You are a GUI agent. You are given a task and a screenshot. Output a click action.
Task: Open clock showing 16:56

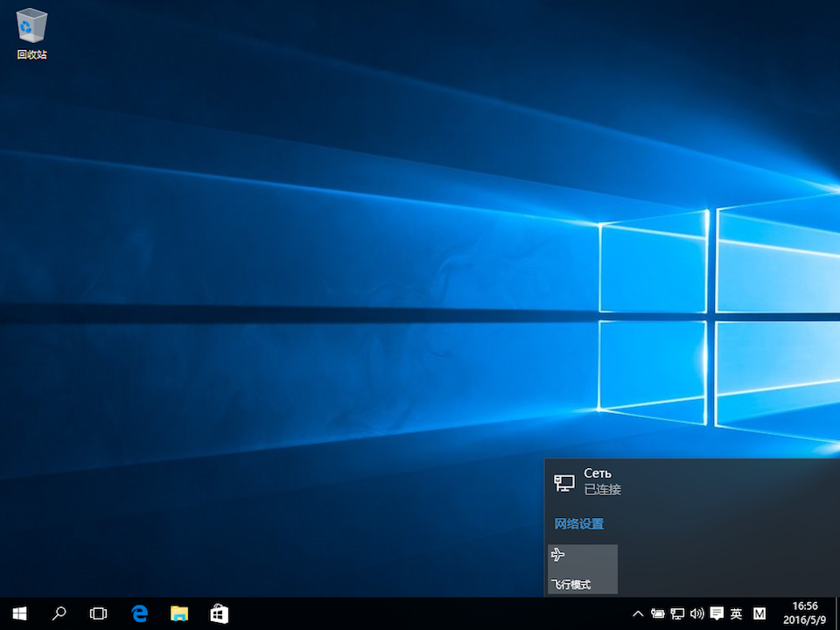[805, 613]
